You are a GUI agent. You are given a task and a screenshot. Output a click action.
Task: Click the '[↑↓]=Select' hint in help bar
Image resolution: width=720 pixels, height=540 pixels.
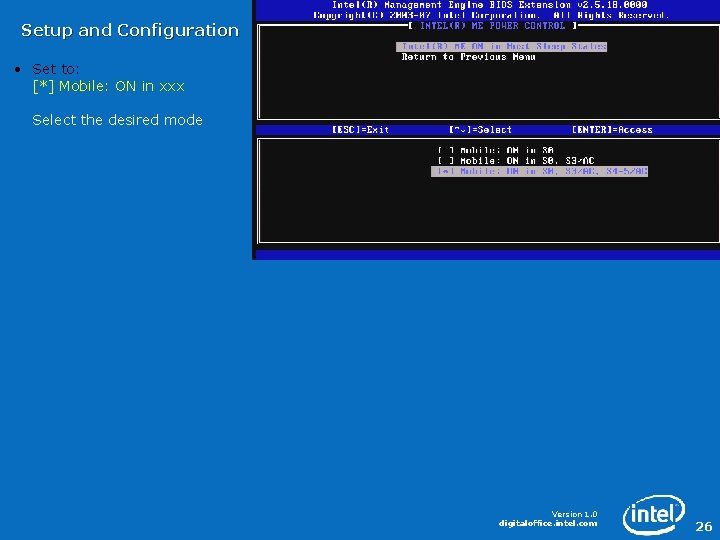(x=480, y=130)
